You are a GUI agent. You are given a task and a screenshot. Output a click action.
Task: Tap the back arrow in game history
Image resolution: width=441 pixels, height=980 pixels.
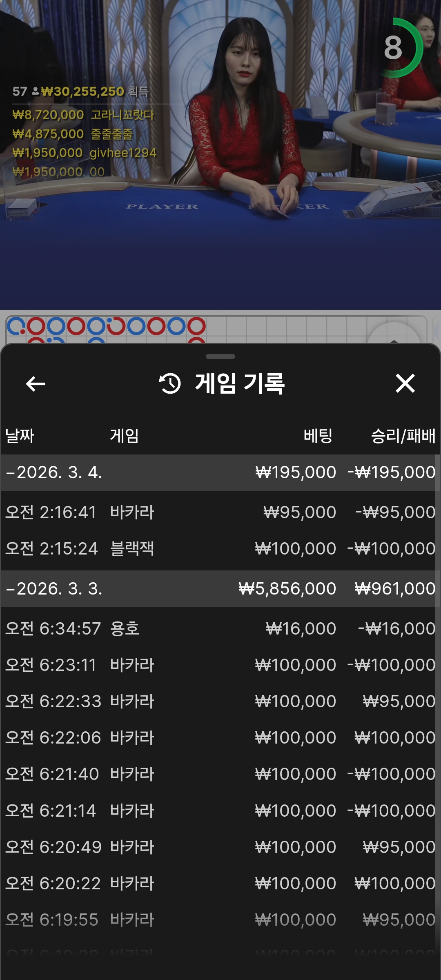click(36, 384)
